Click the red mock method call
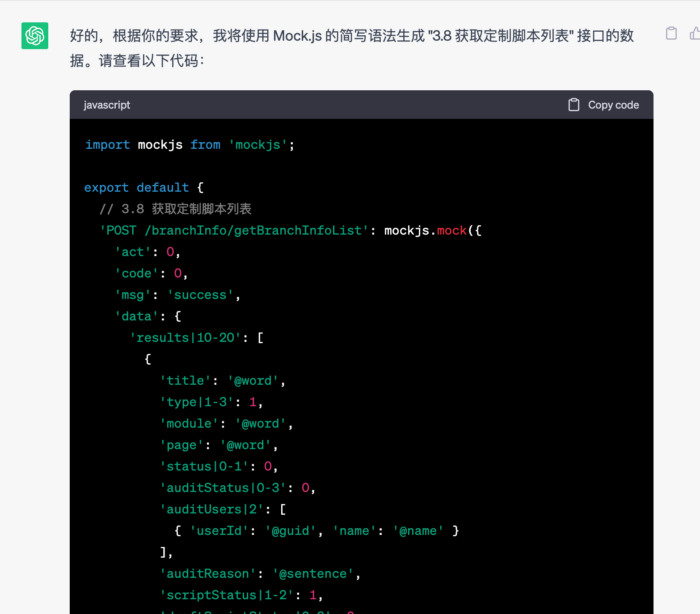The image size is (700, 614). 451,231
